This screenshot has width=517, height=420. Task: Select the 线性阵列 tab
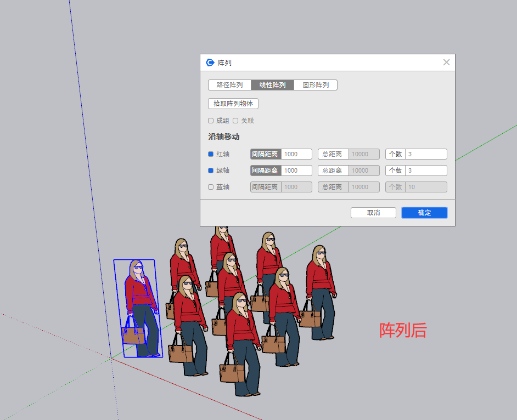coord(272,85)
